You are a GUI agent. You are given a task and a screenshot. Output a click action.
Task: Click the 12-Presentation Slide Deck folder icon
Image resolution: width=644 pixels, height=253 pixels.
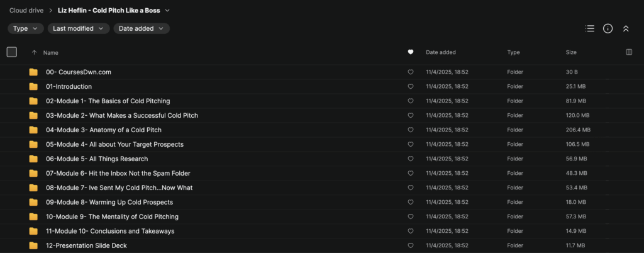(x=33, y=245)
